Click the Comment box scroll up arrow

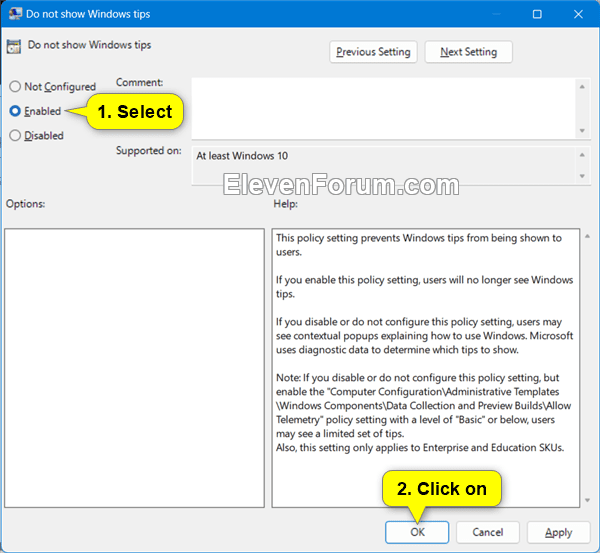coord(582,87)
